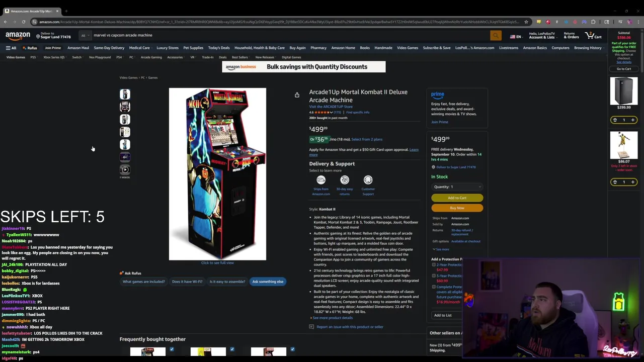Click Report an issue with this product link

350,327
